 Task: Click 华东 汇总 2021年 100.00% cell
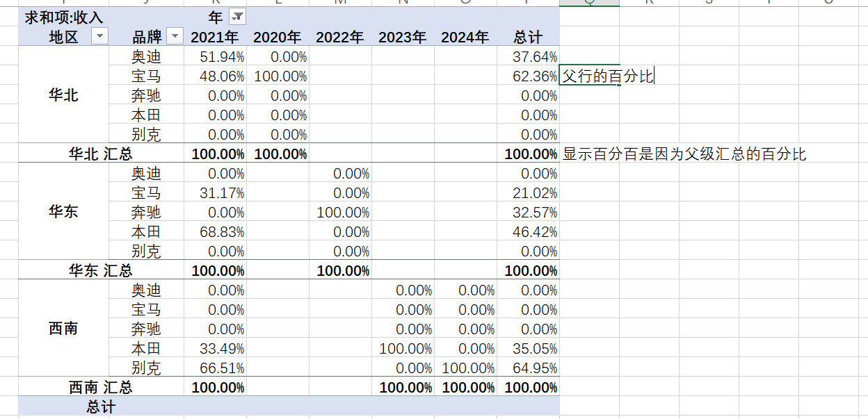pyautogui.click(x=215, y=270)
